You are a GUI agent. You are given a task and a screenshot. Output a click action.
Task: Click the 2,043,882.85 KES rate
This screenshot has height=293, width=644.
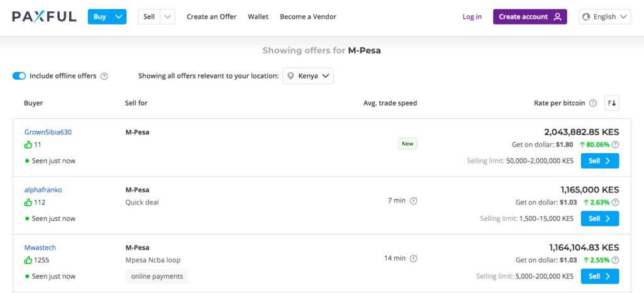coord(582,132)
